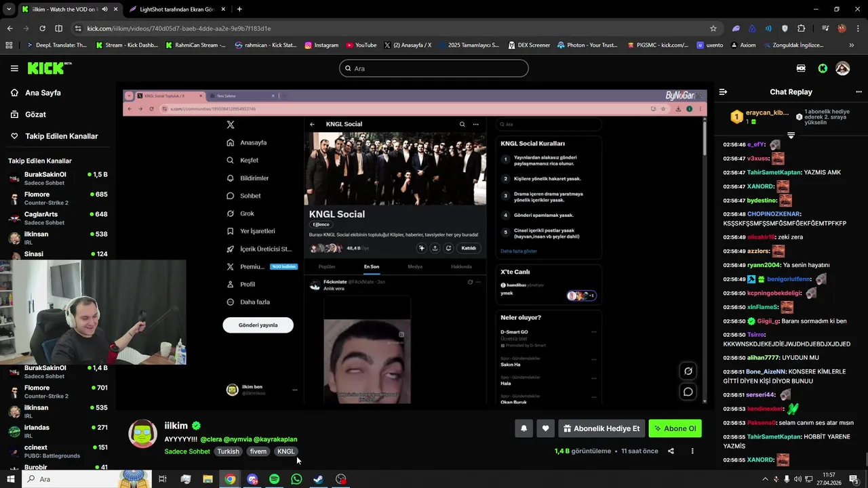Click the Ara search field on Kick
868x488 pixels.
click(434, 68)
